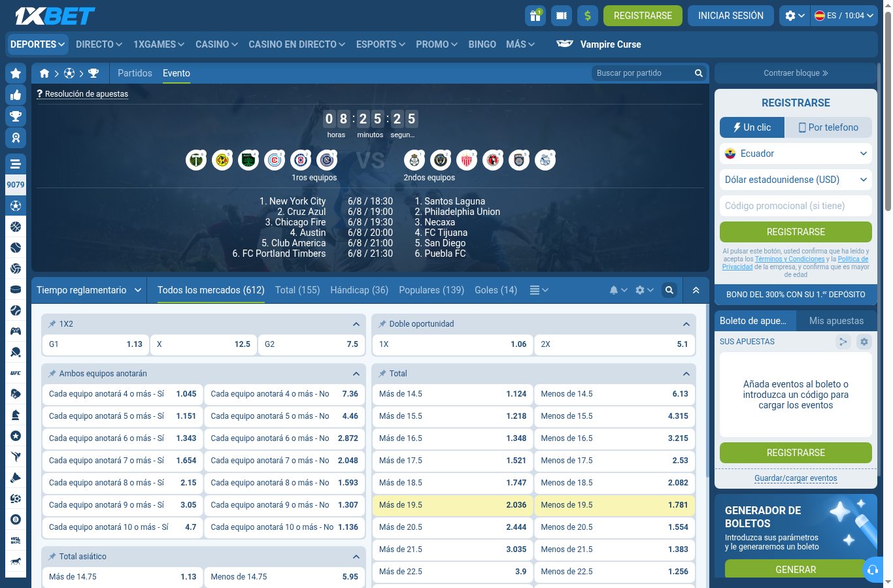Image resolution: width=893 pixels, height=588 pixels.
Task: Click GENERAR button
Action: tap(796, 569)
